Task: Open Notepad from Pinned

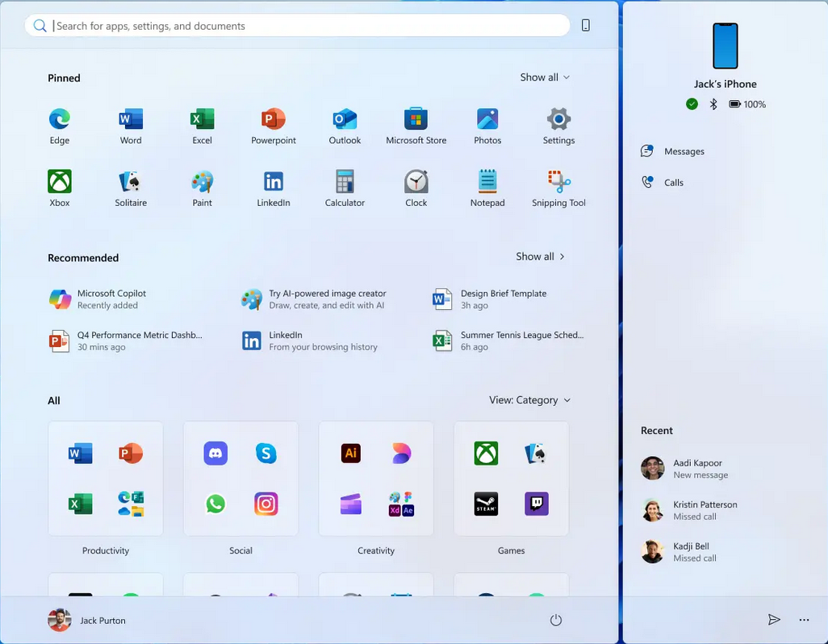Action: [x=487, y=188]
